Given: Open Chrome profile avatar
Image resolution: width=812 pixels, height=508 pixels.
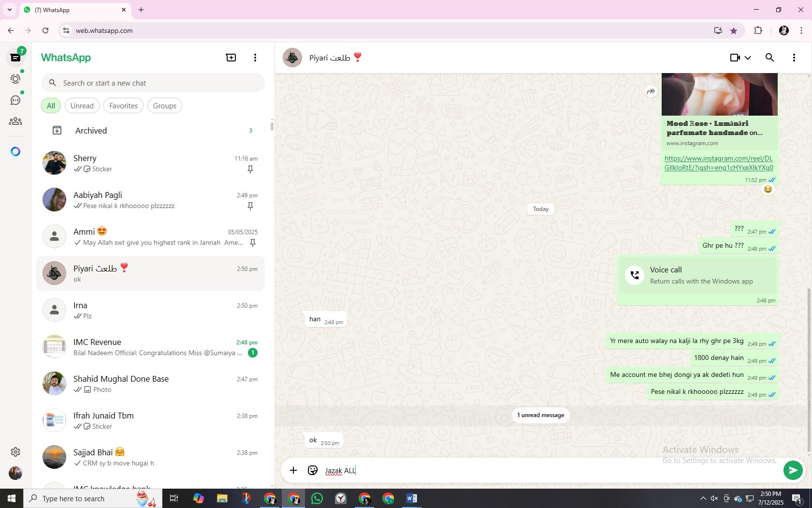Looking at the screenshot, I should click(784, 30).
